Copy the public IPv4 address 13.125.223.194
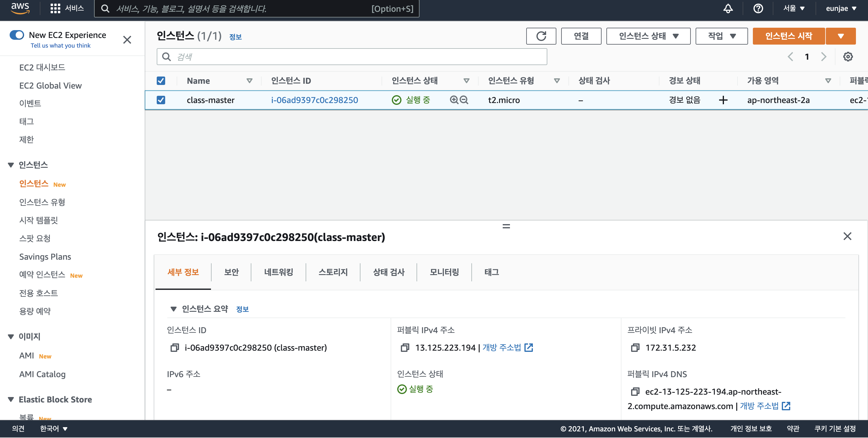This screenshot has width=868, height=438. coord(405,347)
